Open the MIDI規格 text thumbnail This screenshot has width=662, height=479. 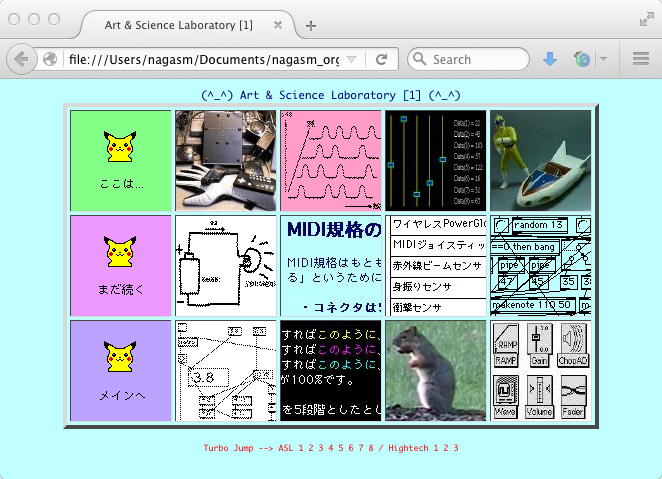click(x=331, y=266)
